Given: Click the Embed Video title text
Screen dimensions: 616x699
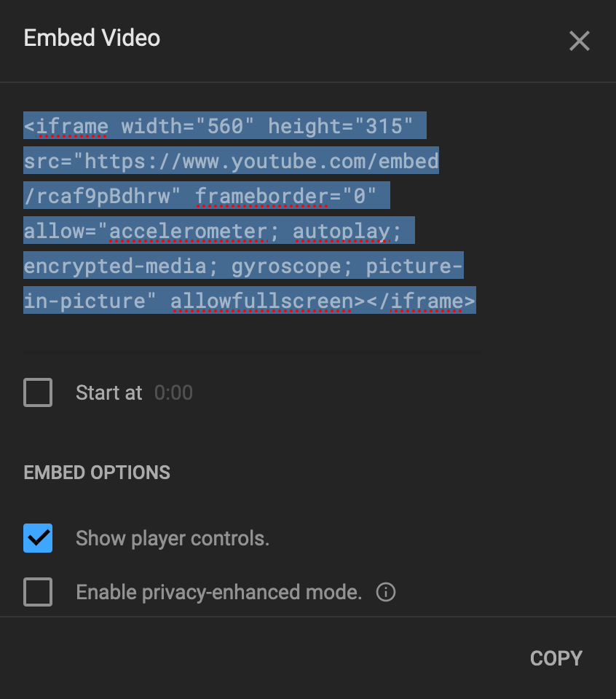Looking at the screenshot, I should (92, 38).
